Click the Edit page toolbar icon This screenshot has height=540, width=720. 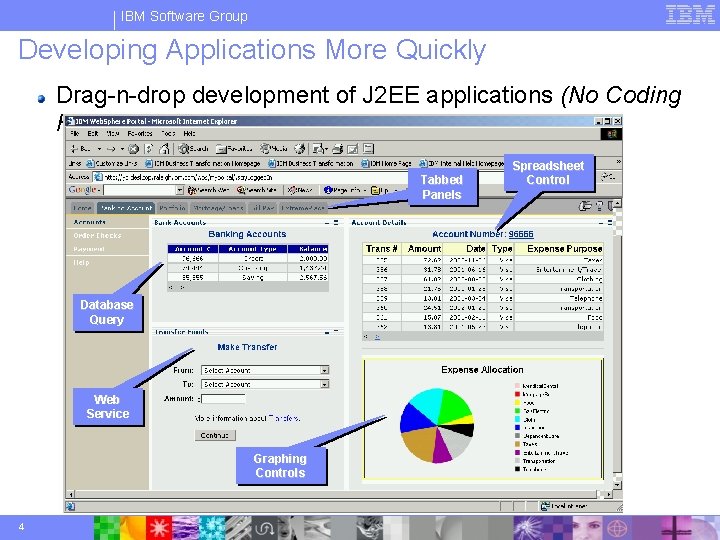353,149
